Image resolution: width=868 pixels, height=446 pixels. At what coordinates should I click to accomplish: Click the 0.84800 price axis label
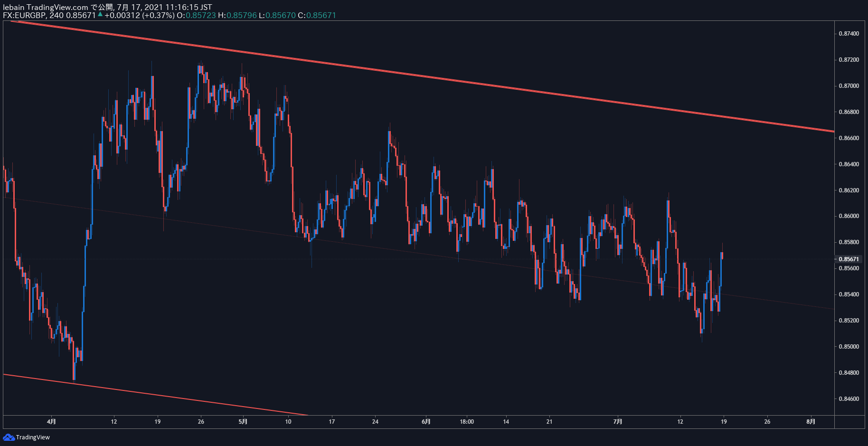pos(849,373)
